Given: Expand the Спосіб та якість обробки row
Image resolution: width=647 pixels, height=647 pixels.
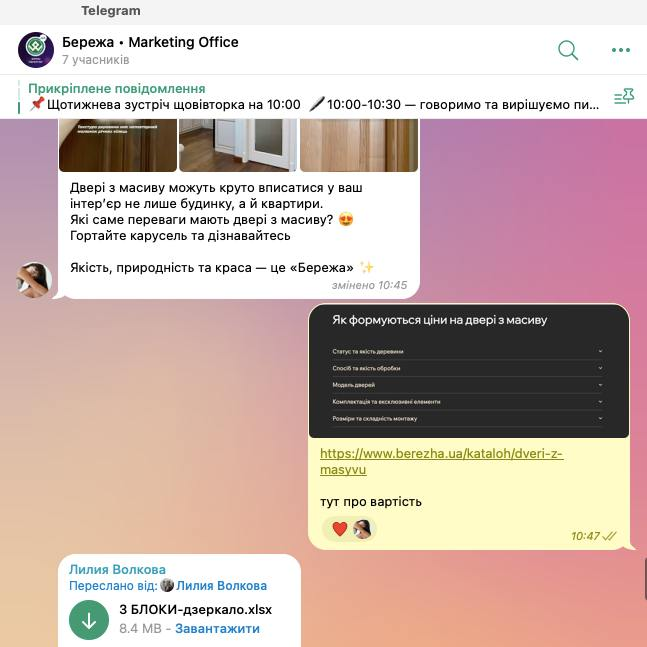Looking at the screenshot, I should [x=466, y=368].
